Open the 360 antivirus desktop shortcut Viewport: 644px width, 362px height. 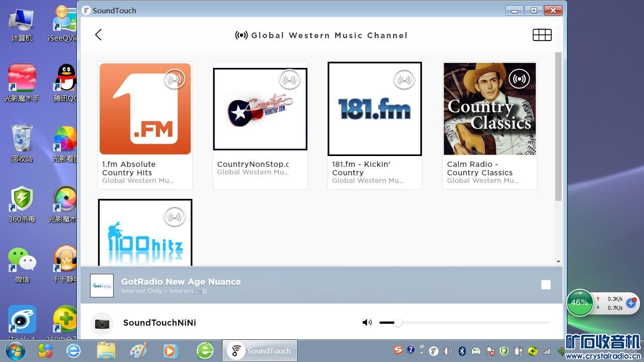22,204
